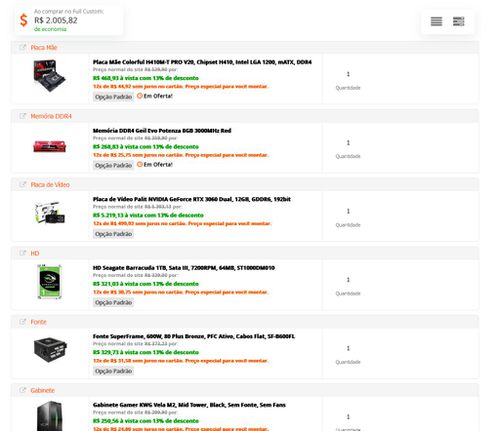Click the Seagate HD quantity value 1
The width and height of the screenshot is (500, 431).
348,280
